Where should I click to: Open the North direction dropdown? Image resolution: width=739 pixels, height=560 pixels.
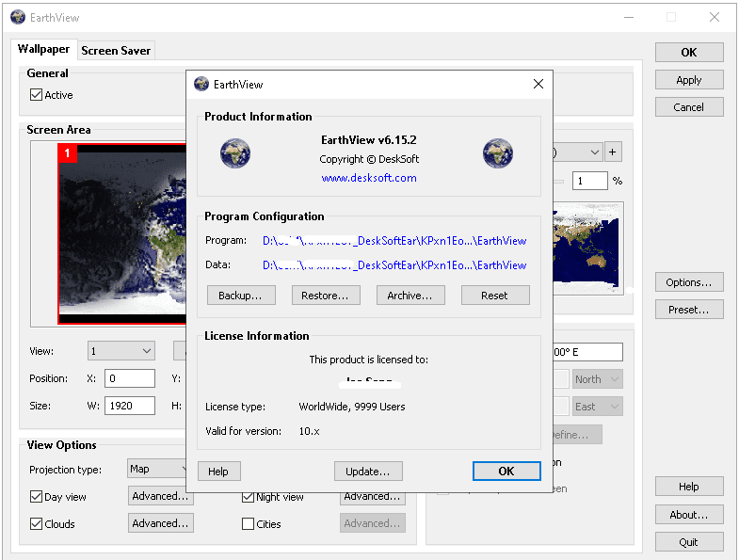(597, 379)
